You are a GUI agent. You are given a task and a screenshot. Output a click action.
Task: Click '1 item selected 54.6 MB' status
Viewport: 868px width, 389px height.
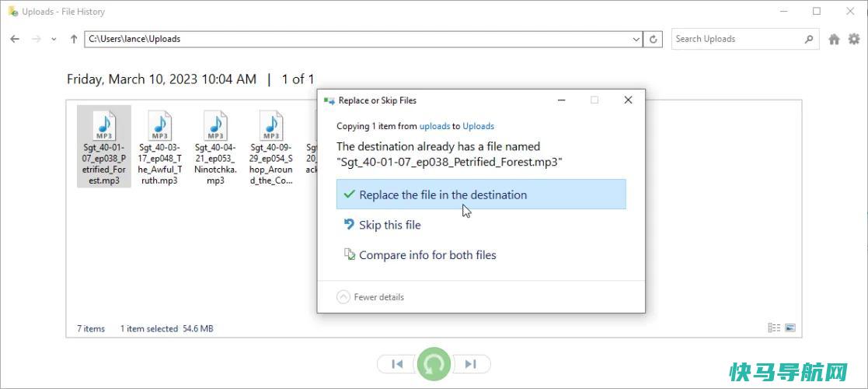(166, 328)
